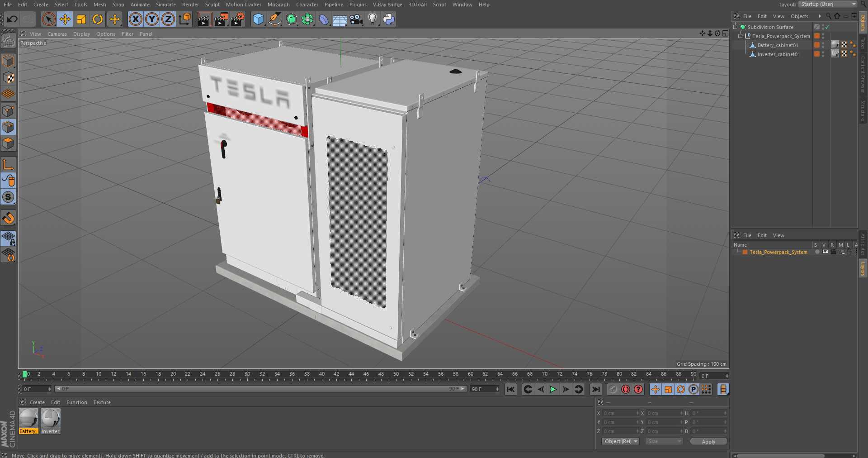The image size is (868, 458).
Task: Click Make Editable icon in left toolbar
Action: tap(8, 41)
